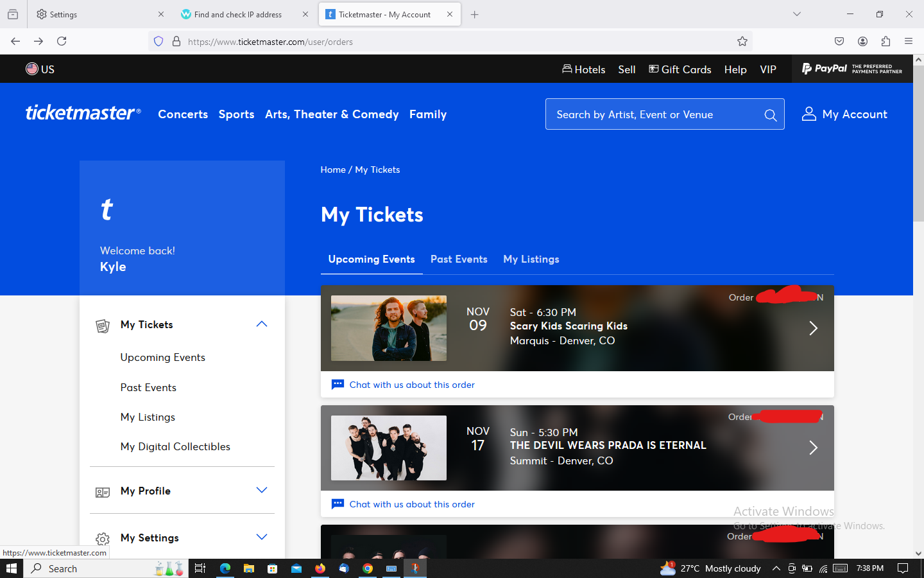Reload the page with the refresh button

point(62,41)
